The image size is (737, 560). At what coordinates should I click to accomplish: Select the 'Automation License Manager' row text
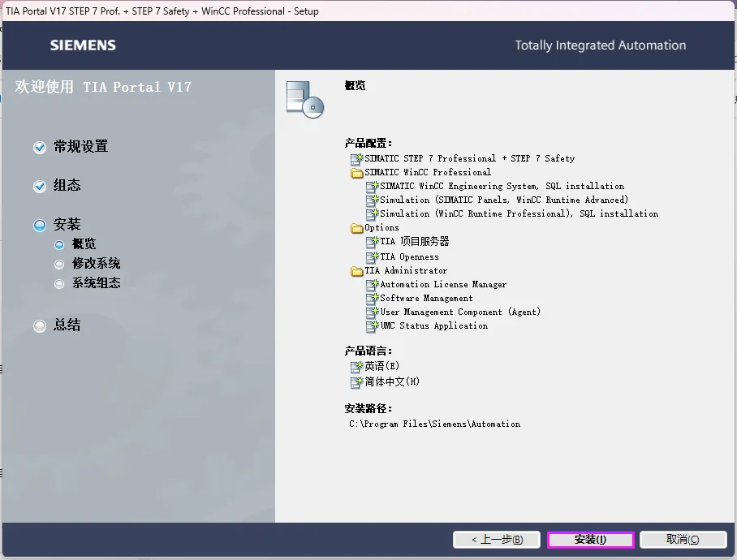pyautogui.click(x=443, y=284)
